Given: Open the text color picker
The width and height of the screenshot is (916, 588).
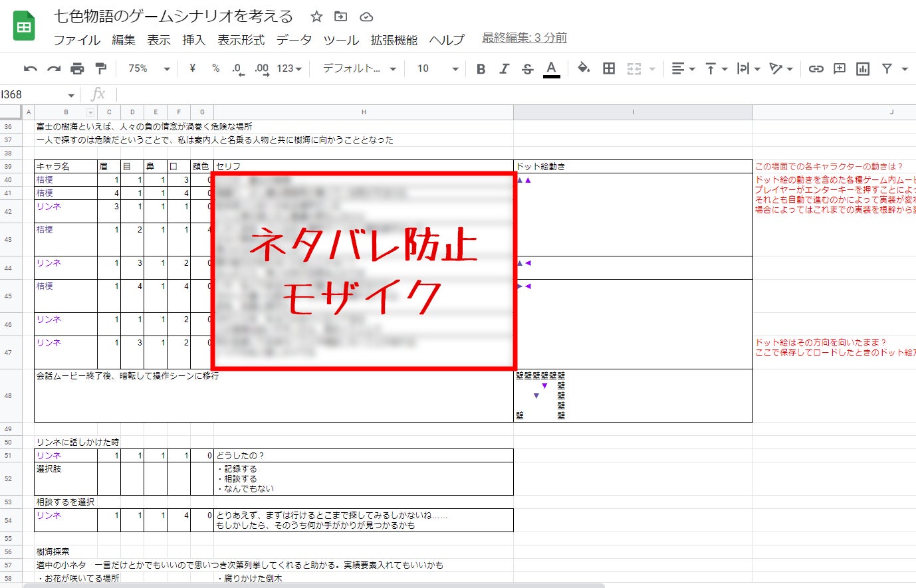Looking at the screenshot, I should (551, 68).
